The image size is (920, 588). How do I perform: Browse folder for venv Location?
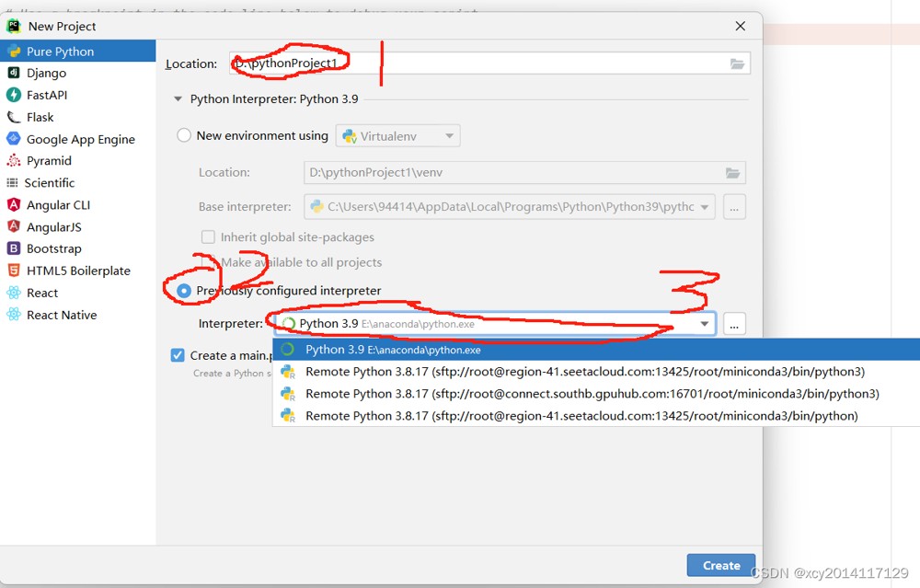pos(732,172)
